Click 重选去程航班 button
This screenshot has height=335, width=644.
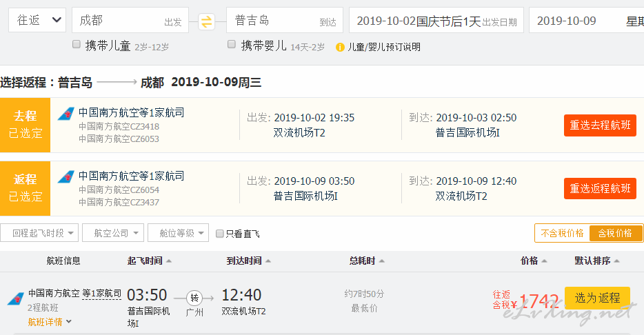click(600, 125)
